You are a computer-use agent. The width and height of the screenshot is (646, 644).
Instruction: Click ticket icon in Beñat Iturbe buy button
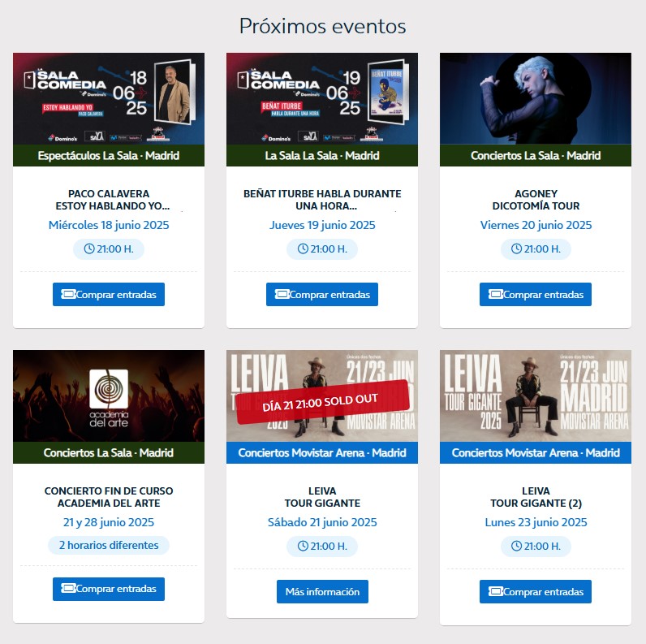[282, 294]
